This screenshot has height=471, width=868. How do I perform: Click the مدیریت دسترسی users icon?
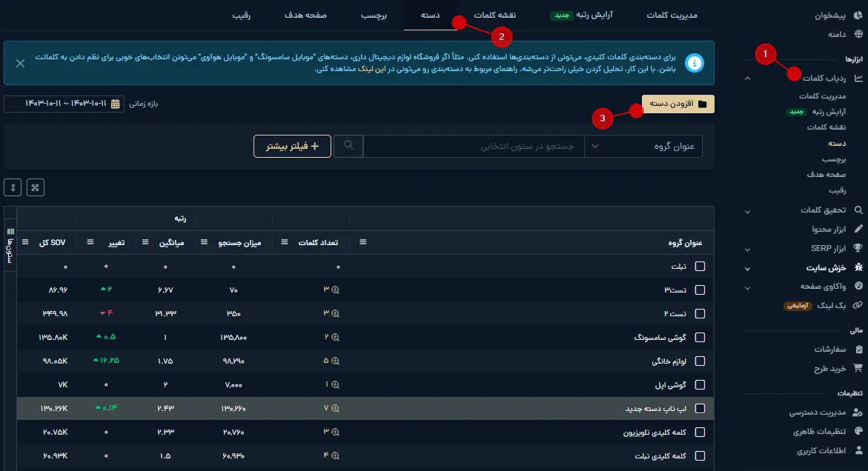point(858,412)
